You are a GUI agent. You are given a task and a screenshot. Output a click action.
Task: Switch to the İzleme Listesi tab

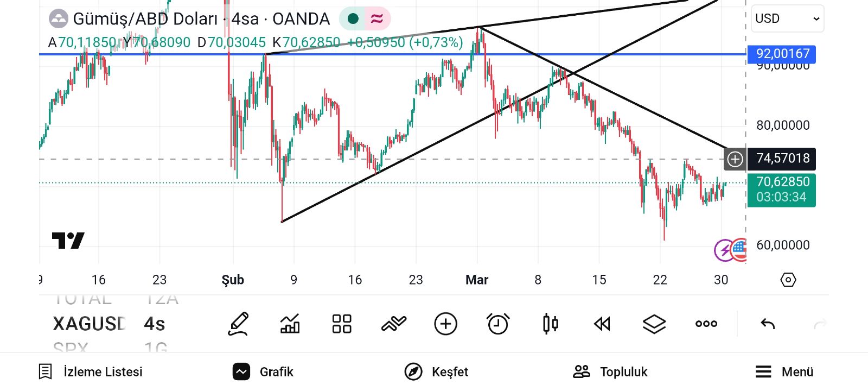click(x=91, y=372)
